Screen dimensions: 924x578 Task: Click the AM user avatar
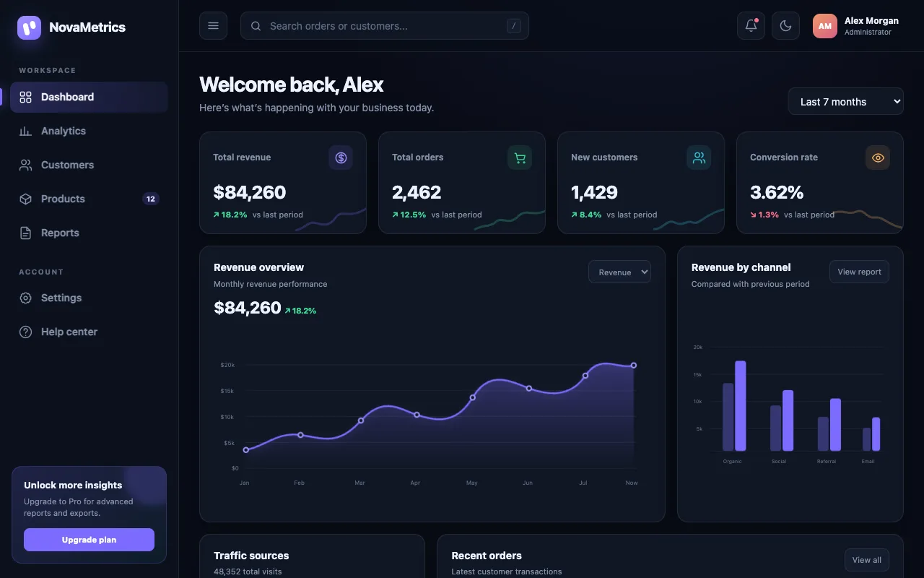825,26
